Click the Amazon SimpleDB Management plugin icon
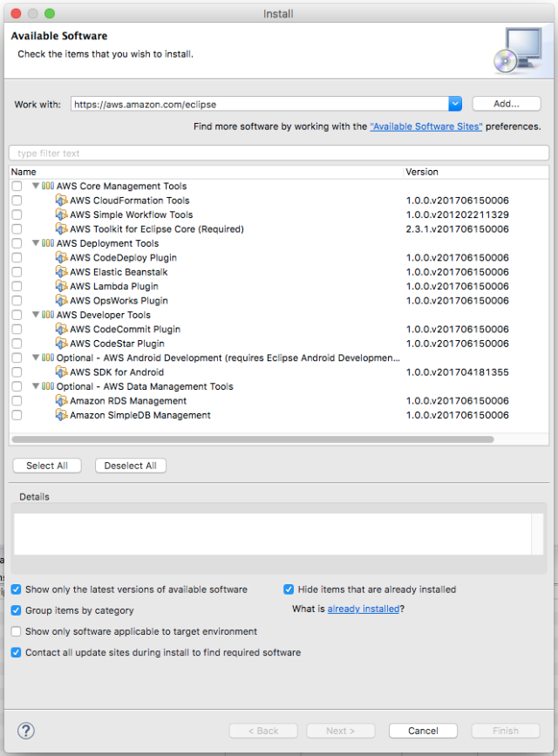Viewport: 558px width, 756px height. (x=61, y=415)
